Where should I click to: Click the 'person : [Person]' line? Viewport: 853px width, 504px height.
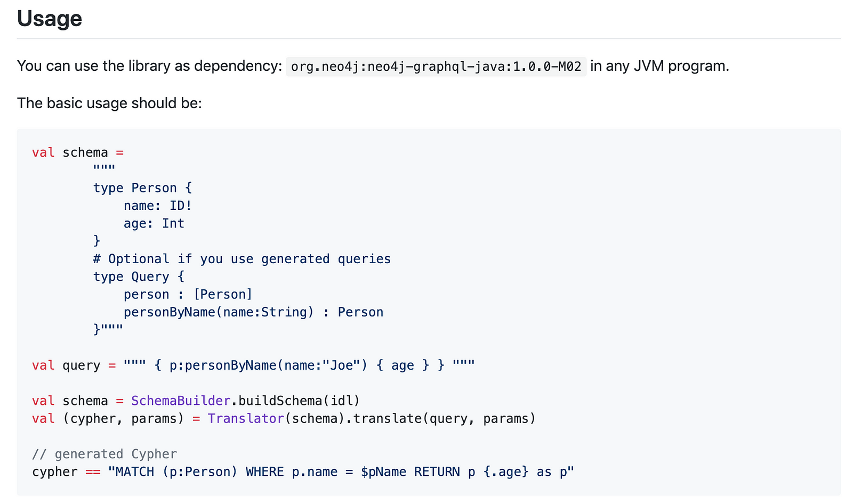tap(188, 295)
